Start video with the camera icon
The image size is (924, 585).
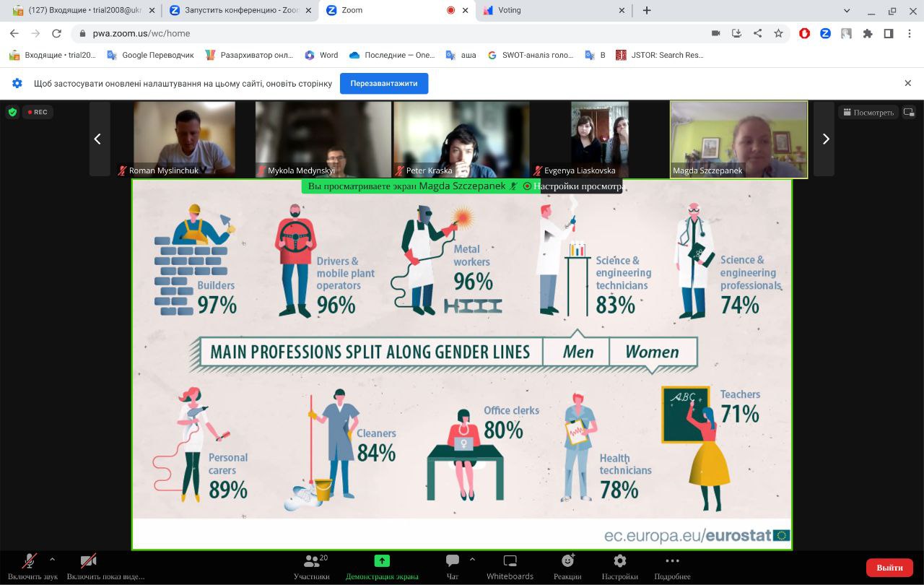(x=89, y=561)
